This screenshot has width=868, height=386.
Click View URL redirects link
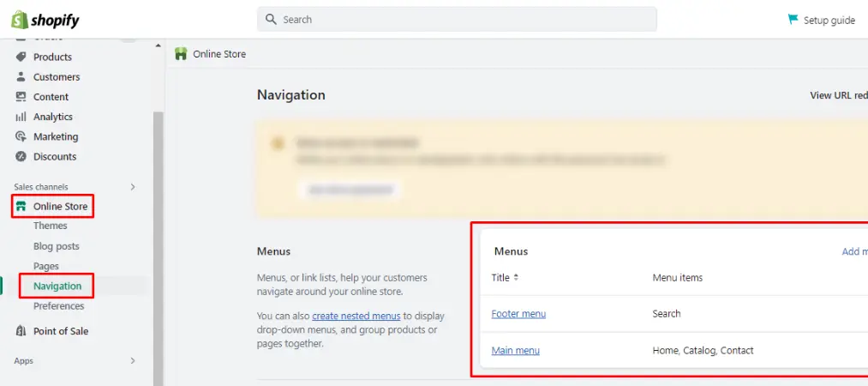[x=839, y=95]
